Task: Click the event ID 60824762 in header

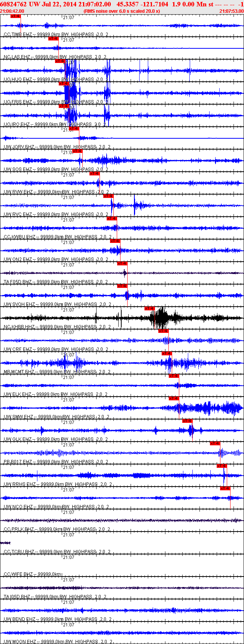Action: click(x=13, y=4)
